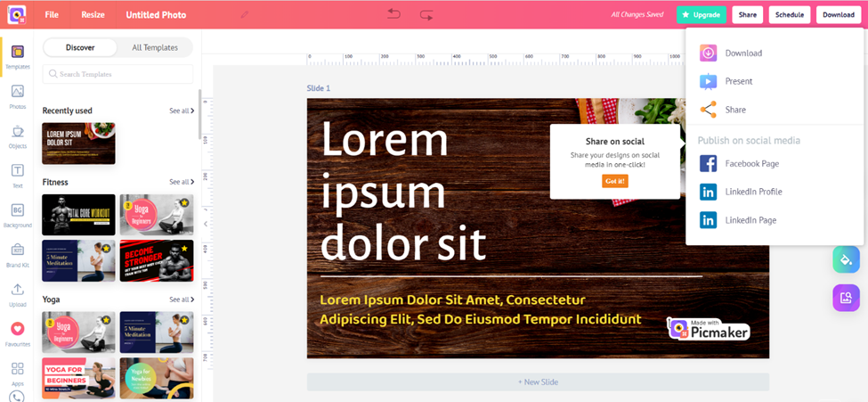Redo the last change
Viewport: 868px width, 402px height.
tap(426, 15)
